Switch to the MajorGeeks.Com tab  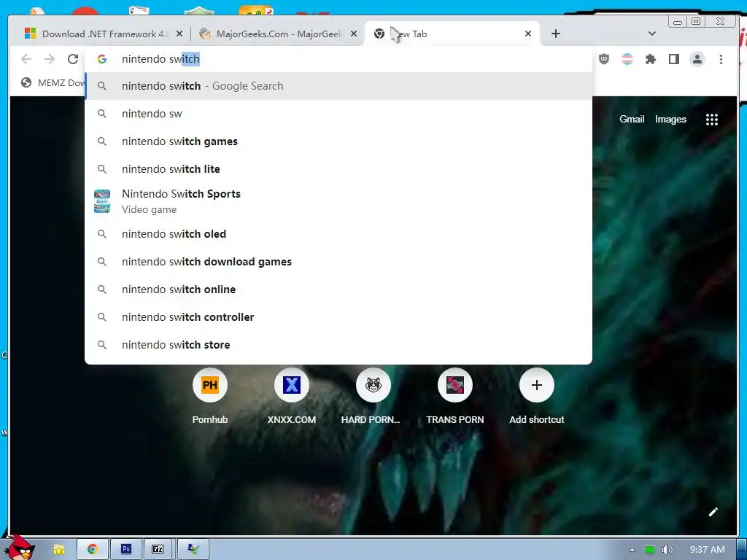coord(278,34)
